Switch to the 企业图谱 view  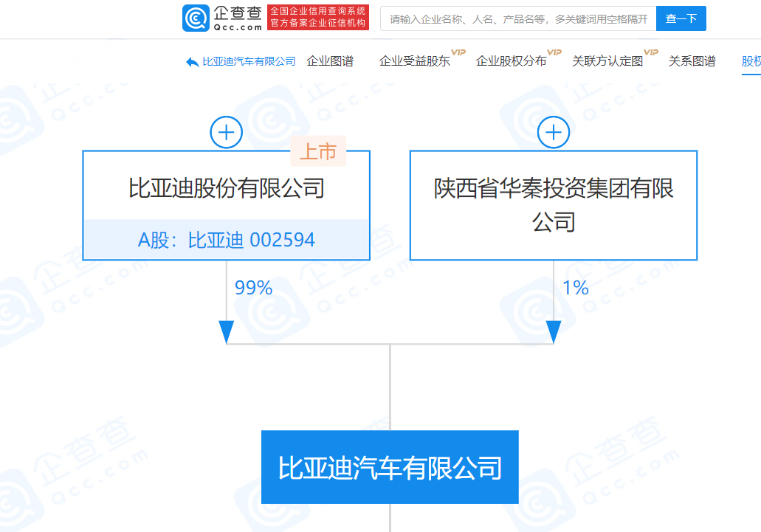pyautogui.click(x=330, y=62)
